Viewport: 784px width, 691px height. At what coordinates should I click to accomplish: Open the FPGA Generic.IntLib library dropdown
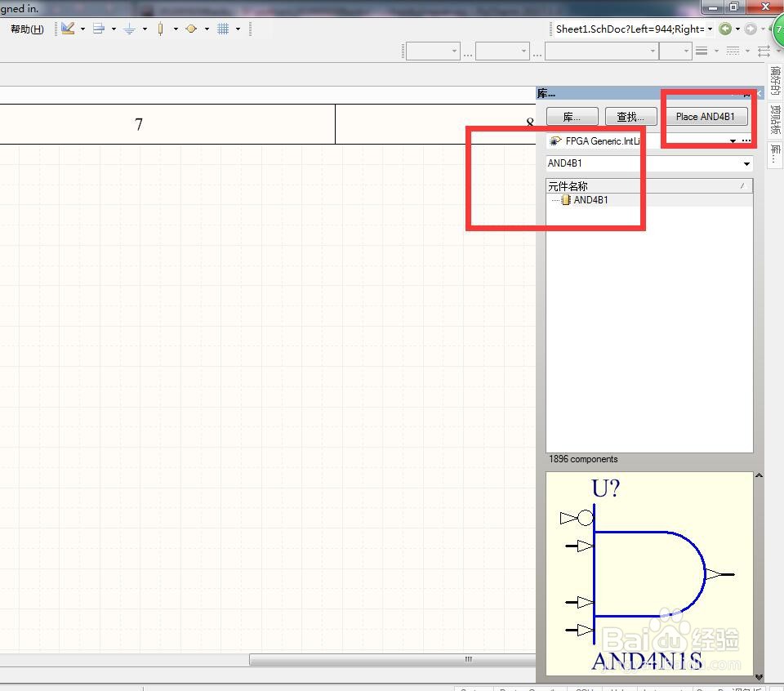733,141
